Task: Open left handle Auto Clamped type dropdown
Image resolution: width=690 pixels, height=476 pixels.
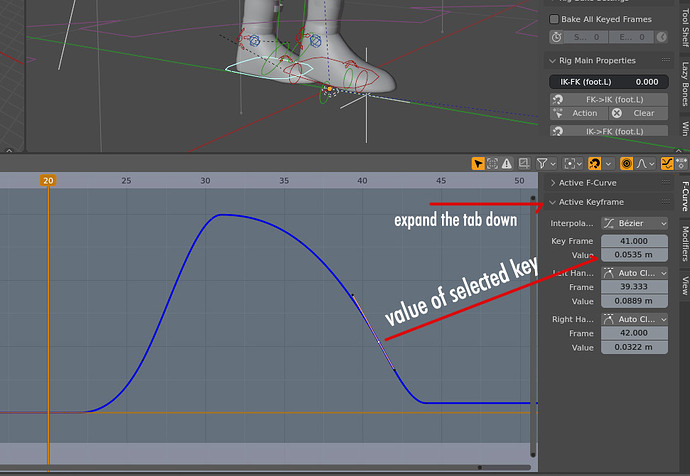Action: click(x=634, y=273)
